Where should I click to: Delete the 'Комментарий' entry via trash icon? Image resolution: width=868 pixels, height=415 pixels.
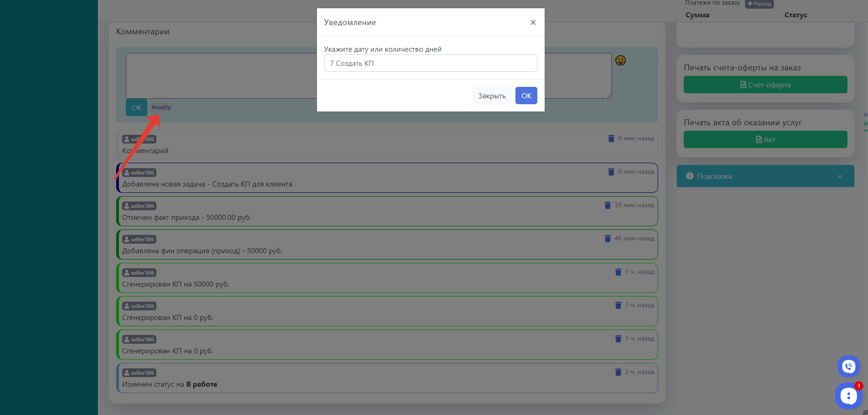pos(611,138)
